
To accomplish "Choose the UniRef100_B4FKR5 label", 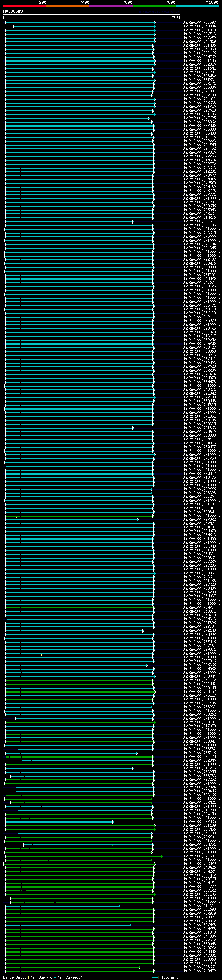I will coord(199,118).
